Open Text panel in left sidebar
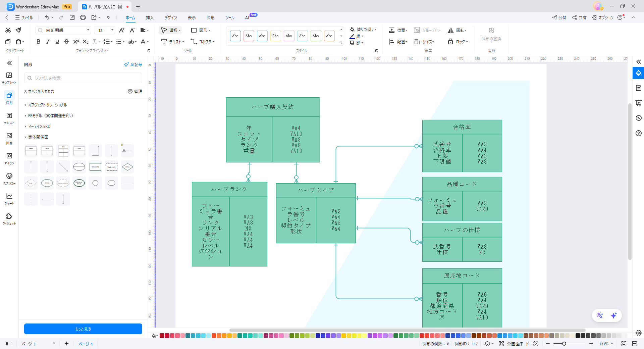This screenshot has height=349, width=644. tap(9, 118)
